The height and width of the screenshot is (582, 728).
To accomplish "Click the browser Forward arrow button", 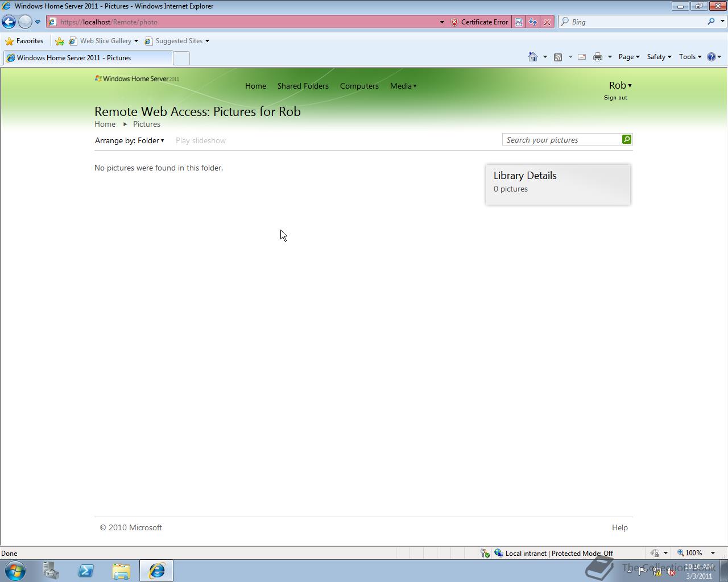I will coord(25,22).
